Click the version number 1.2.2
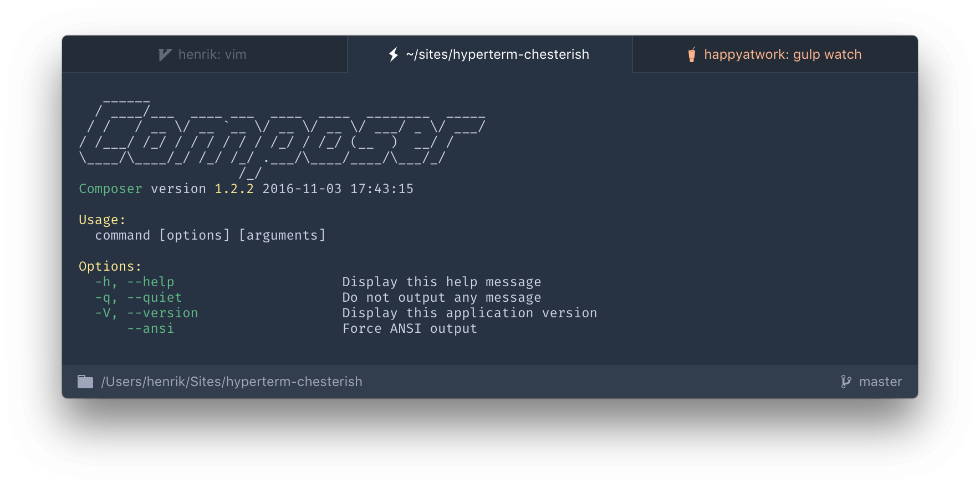This screenshot has width=980, height=487. (x=234, y=189)
